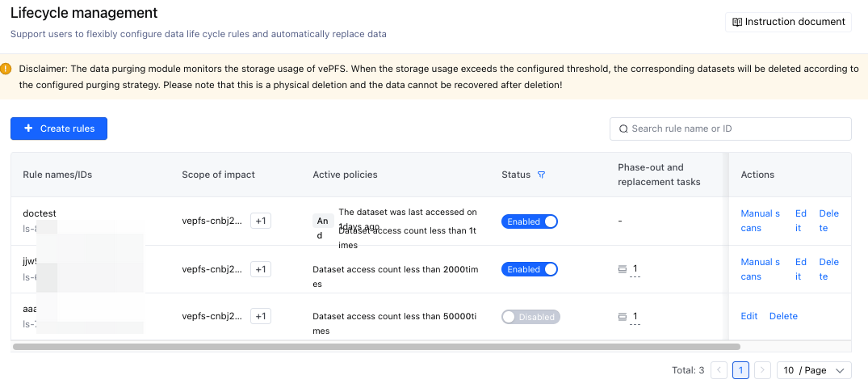This screenshot has width=868, height=388.
Task: Go to the next page arrow
Action: click(763, 370)
